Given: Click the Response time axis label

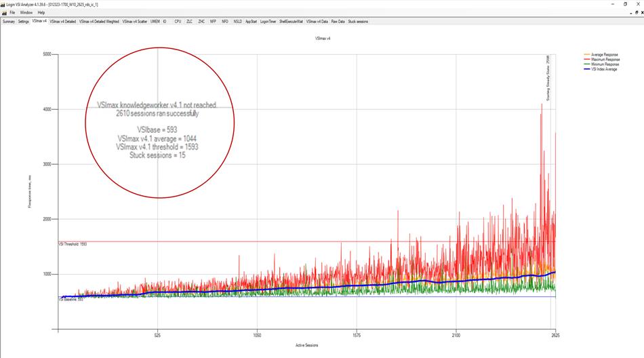Looking at the screenshot, I should click(x=30, y=191).
